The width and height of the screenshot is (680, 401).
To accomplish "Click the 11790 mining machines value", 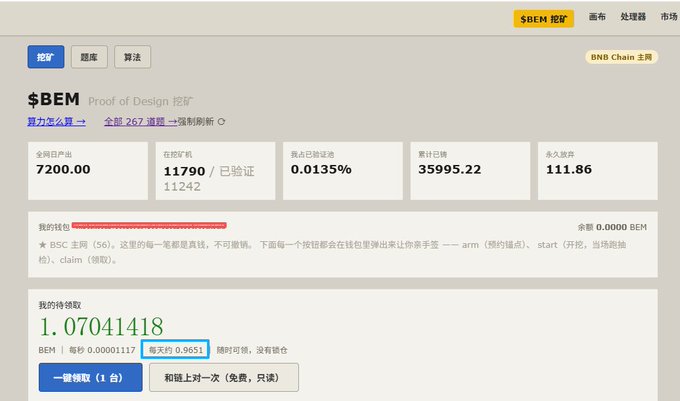I will [x=184, y=171].
